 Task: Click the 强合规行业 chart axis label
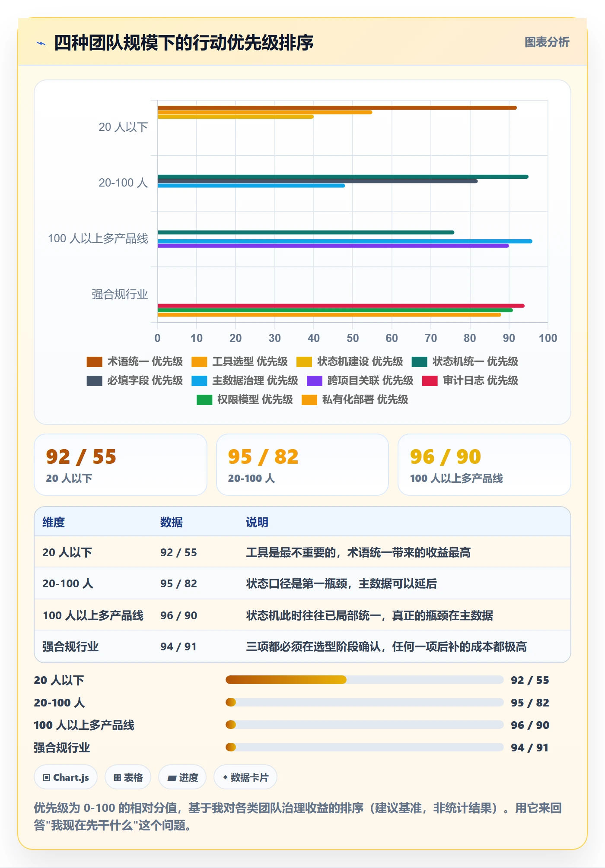(x=120, y=295)
